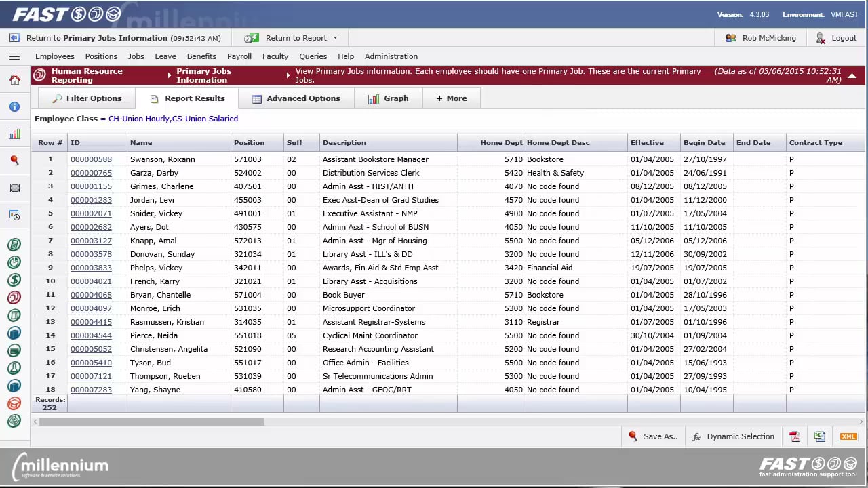Click the filmstrip icon in left sidebar
The image size is (868, 488).
[x=14, y=188]
